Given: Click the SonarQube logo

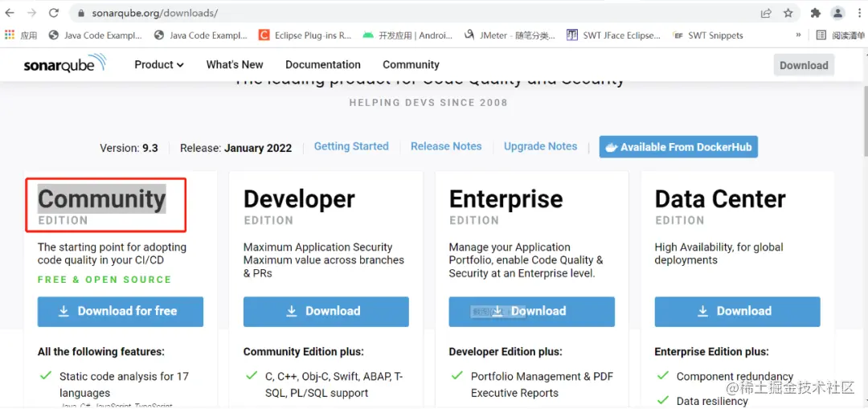Looking at the screenshot, I should (65, 63).
